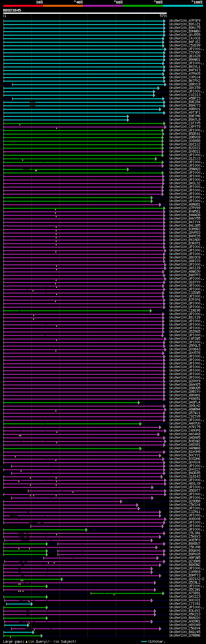Click the UniRef100_Q4SLS2 label
206x644 pixels.
[185, 183]
